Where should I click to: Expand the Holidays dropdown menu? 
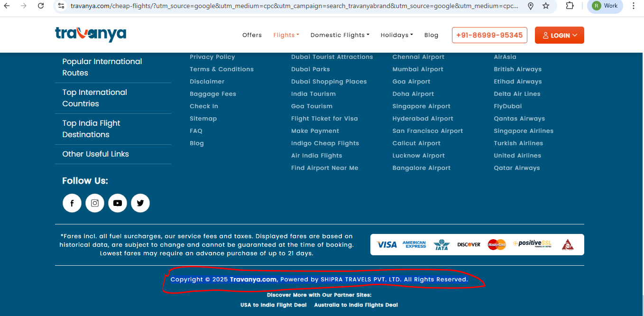tap(396, 35)
